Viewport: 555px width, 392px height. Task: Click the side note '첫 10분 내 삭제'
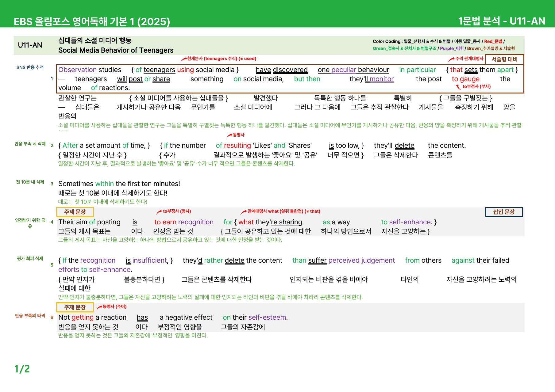[30, 182]
